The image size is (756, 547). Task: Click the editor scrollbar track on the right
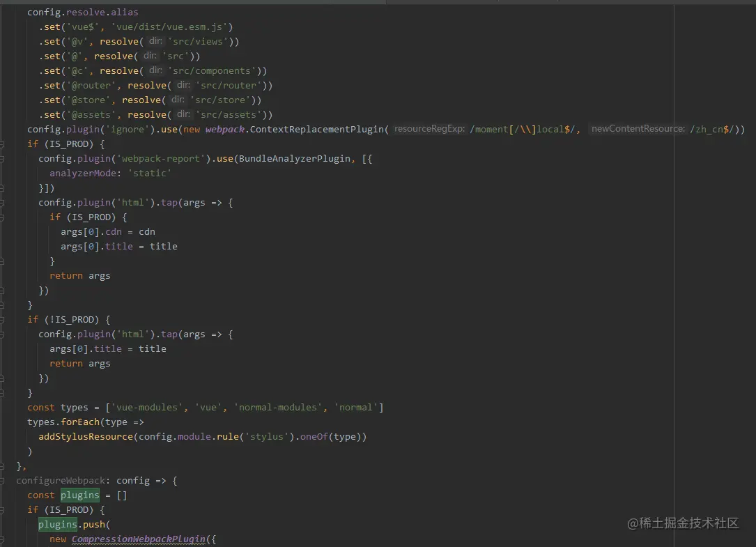[x=751, y=279]
